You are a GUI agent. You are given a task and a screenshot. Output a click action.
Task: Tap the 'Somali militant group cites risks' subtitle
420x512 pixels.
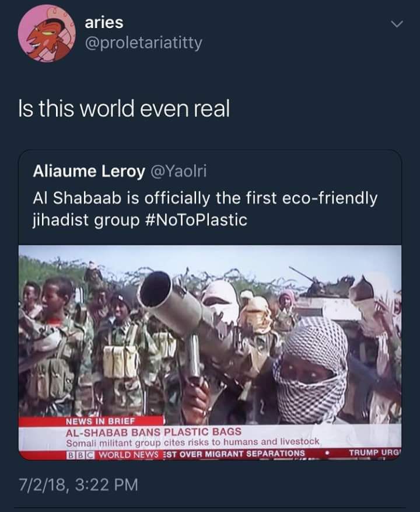(x=192, y=443)
